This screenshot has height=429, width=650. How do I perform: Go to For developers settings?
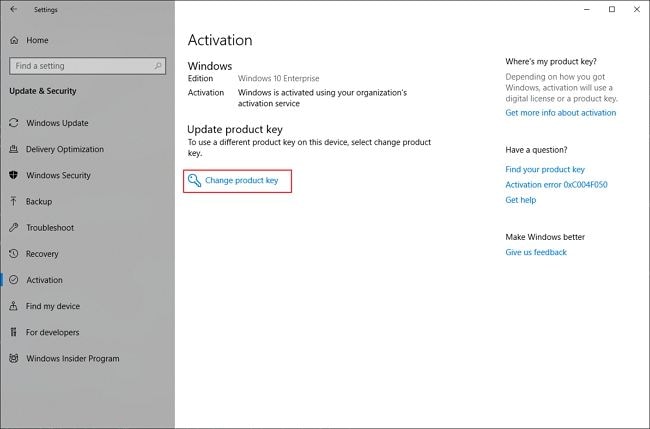click(52, 332)
